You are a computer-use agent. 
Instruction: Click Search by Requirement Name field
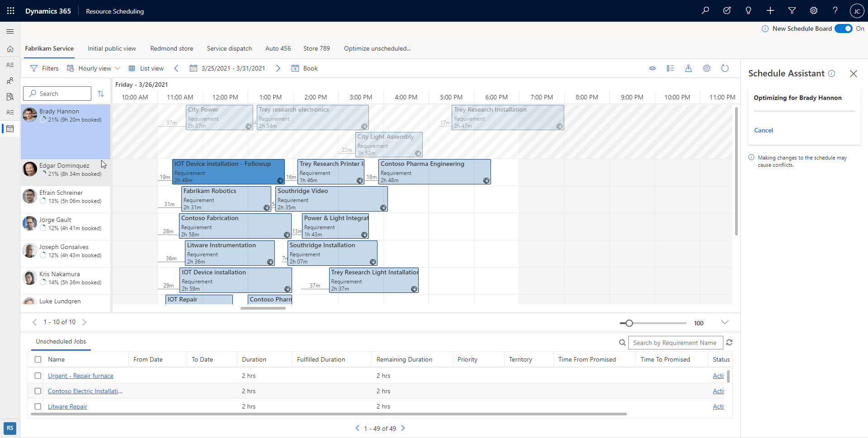[675, 343]
